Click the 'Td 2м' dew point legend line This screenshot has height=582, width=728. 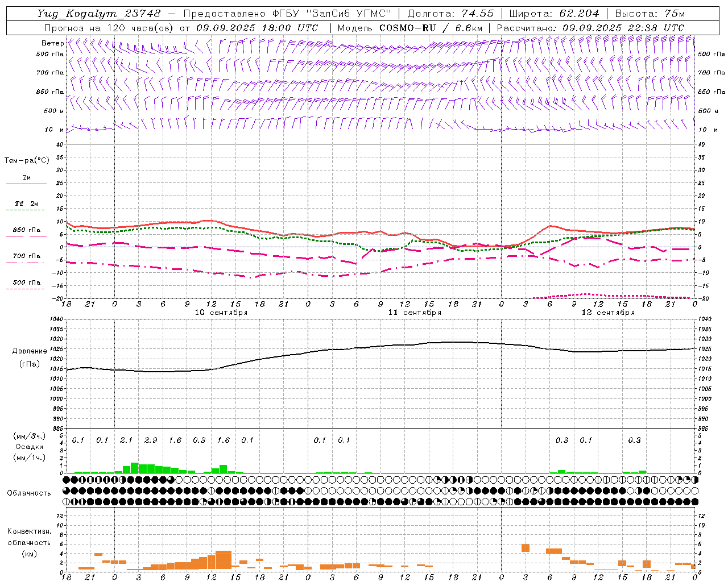[26, 210]
